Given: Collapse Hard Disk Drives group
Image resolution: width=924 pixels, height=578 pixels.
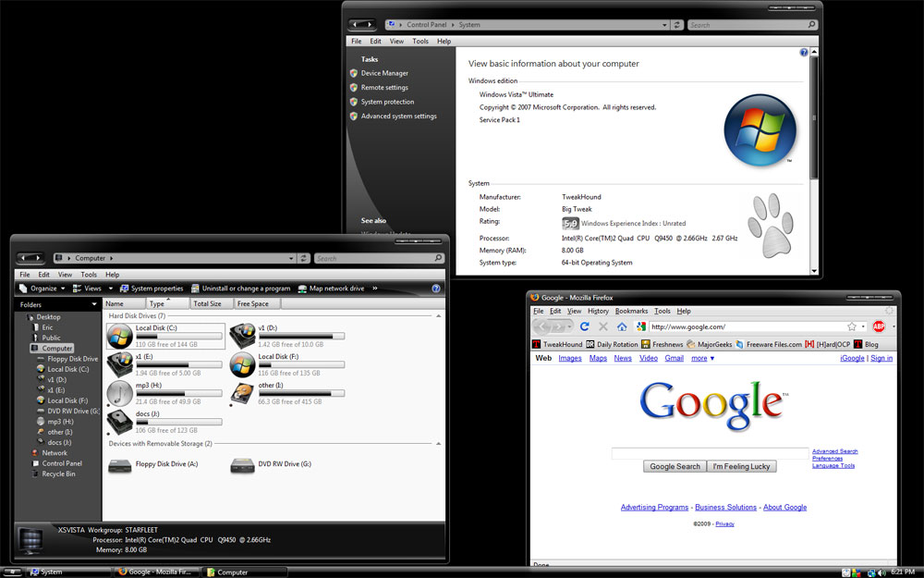Looking at the screenshot, I should tap(438, 316).
